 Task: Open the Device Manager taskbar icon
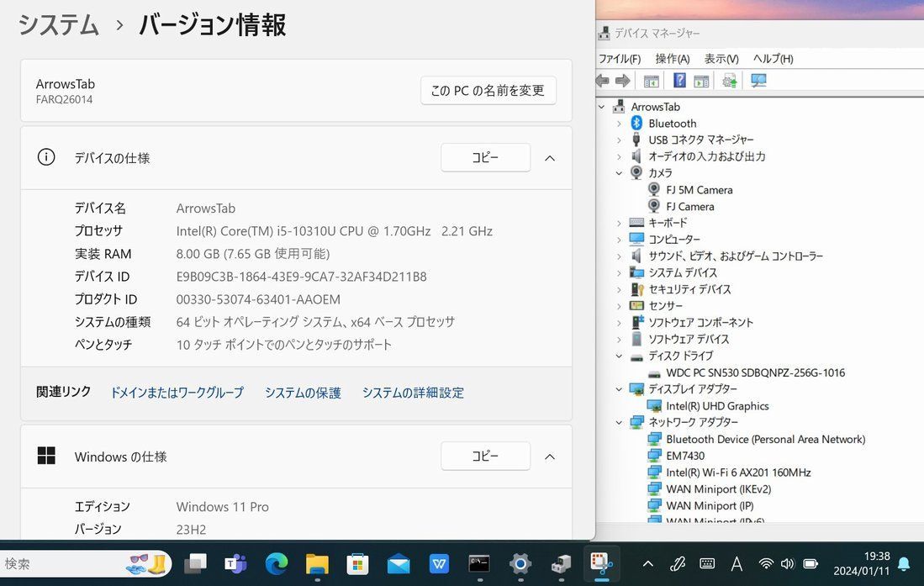pyautogui.click(x=561, y=563)
